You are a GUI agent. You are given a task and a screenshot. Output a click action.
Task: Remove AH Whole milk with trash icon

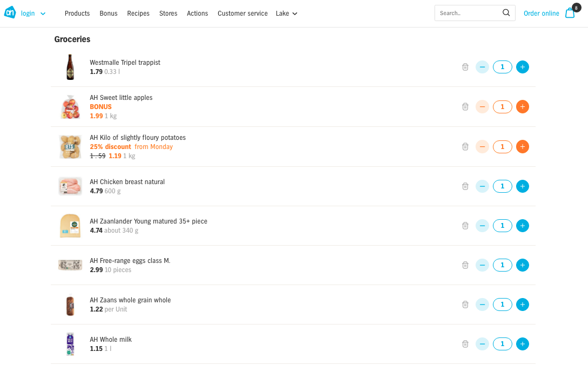click(465, 344)
